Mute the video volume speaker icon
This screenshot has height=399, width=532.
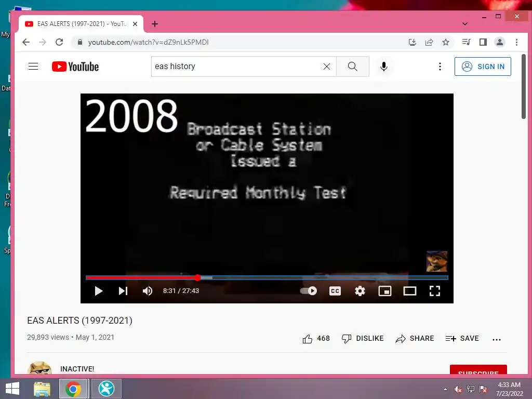(147, 291)
